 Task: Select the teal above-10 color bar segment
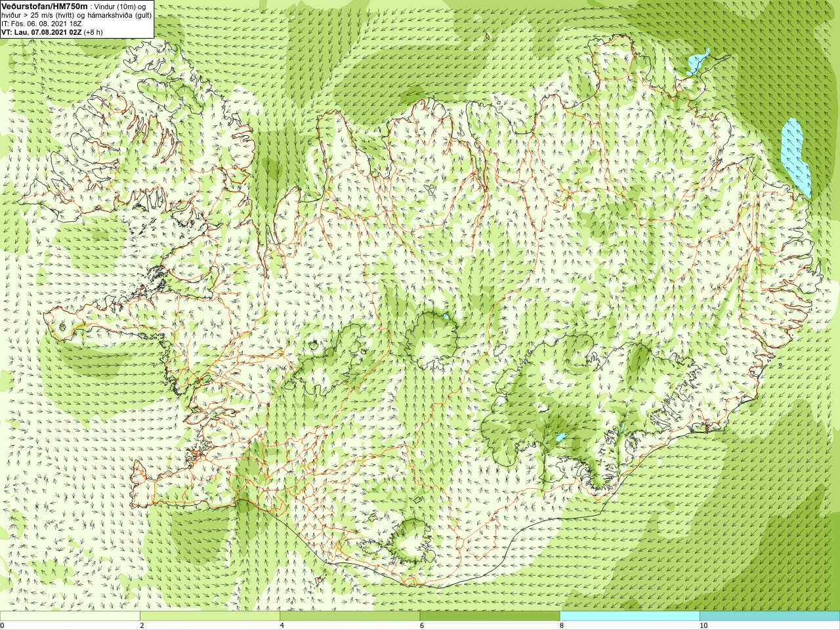click(x=770, y=616)
